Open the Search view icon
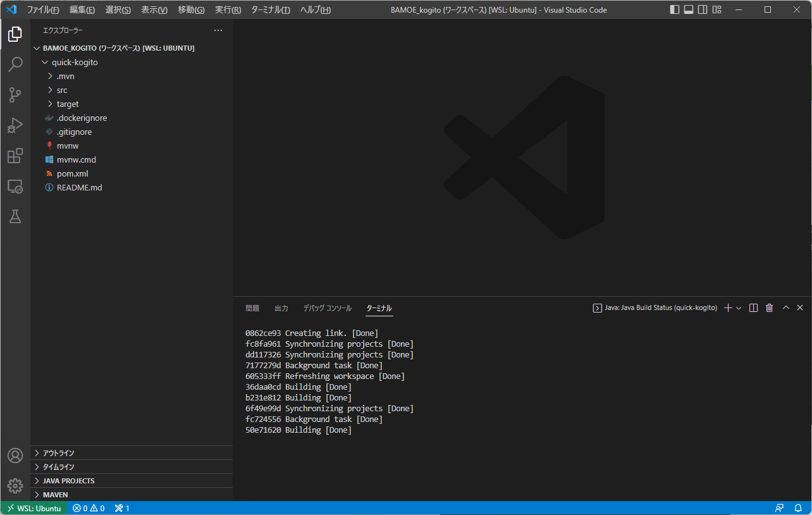812x515 pixels. pyautogui.click(x=15, y=65)
